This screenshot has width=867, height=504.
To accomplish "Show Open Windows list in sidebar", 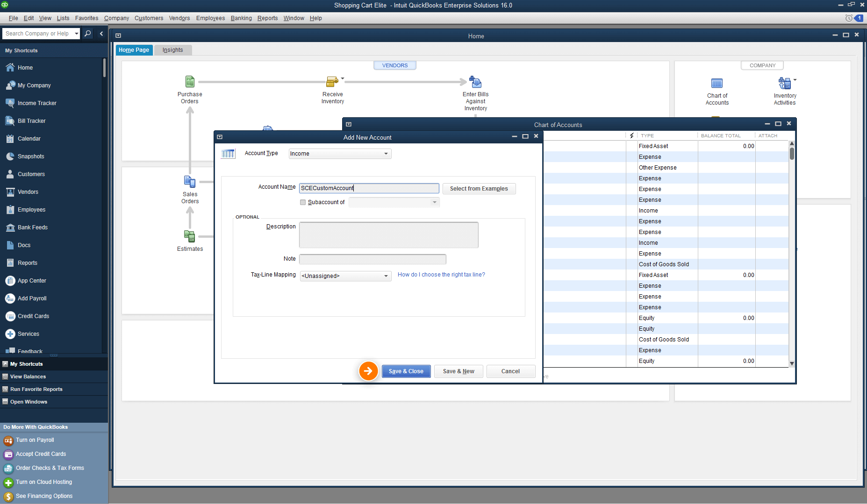I will coord(29,402).
